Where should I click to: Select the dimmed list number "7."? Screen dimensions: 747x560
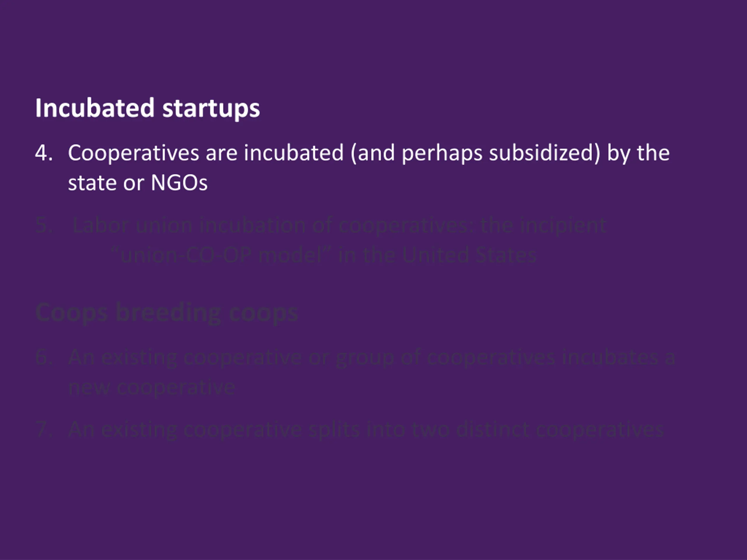(44, 430)
